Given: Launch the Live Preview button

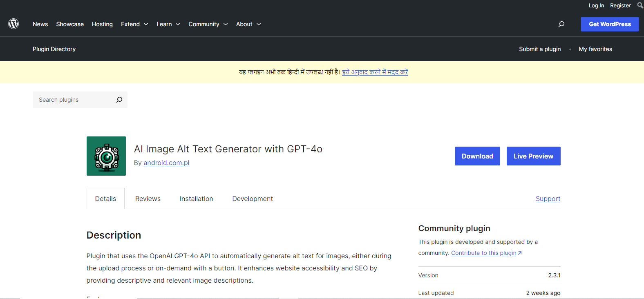Looking at the screenshot, I should point(534,156).
